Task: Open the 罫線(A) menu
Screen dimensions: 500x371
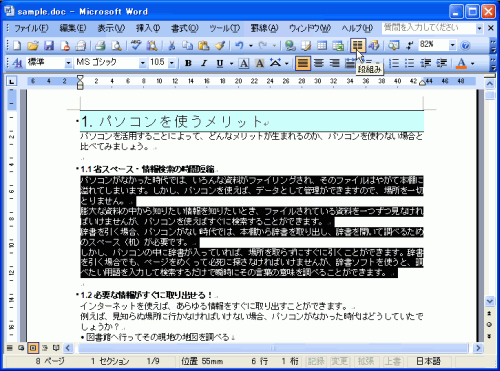Action: tap(264, 28)
